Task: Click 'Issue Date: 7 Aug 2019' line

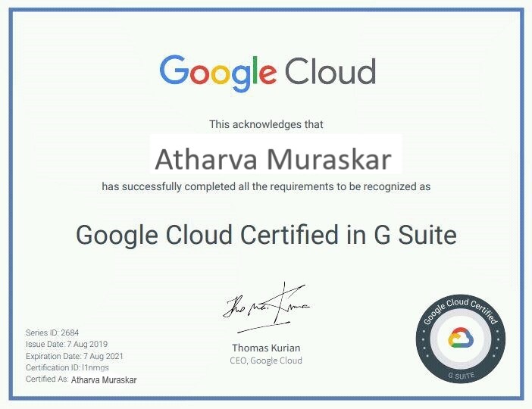Action: (67, 344)
